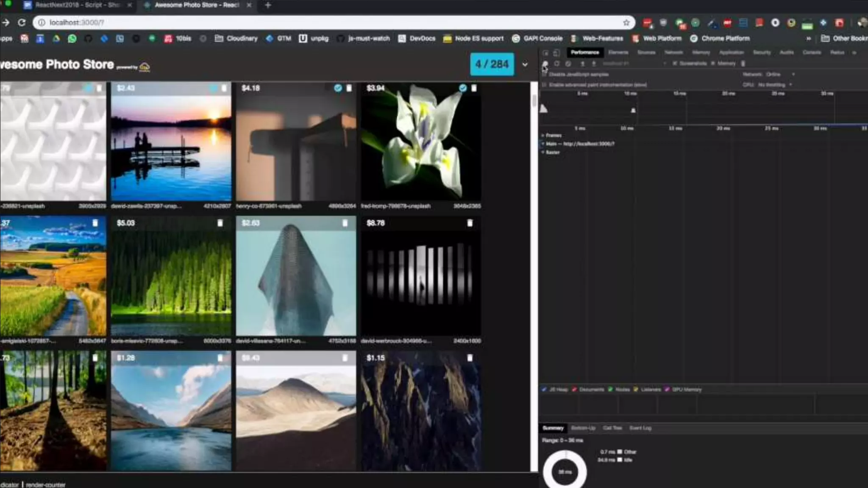Click the localhost:3000 address bar
Image resolution: width=868 pixels, height=488 pixels.
pyautogui.click(x=333, y=22)
